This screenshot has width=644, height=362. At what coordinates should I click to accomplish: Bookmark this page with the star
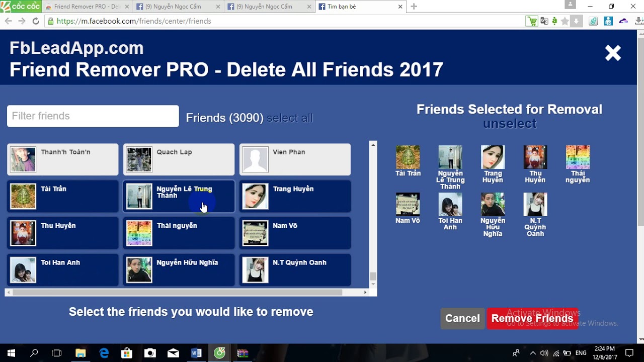tap(565, 21)
